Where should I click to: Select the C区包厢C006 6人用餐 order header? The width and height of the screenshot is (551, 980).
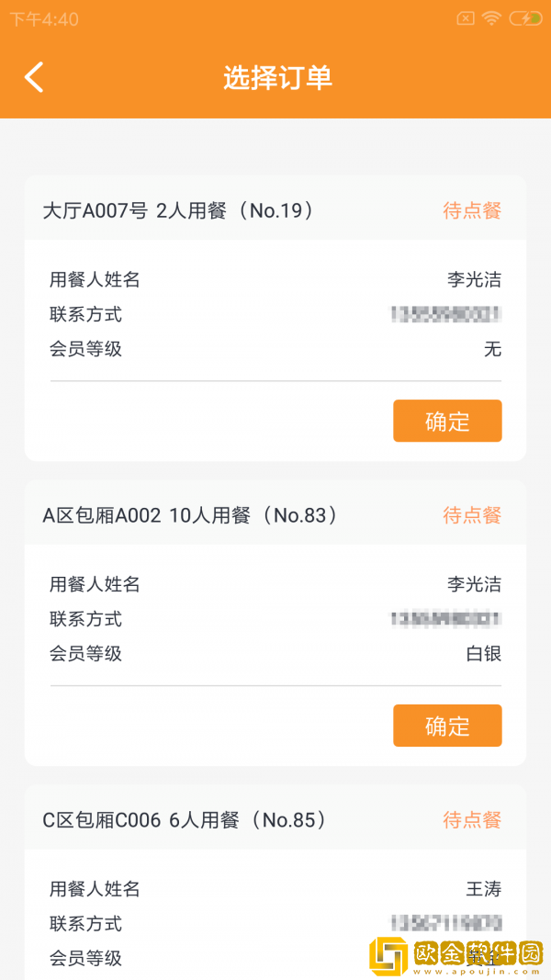(x=186, y=820)
